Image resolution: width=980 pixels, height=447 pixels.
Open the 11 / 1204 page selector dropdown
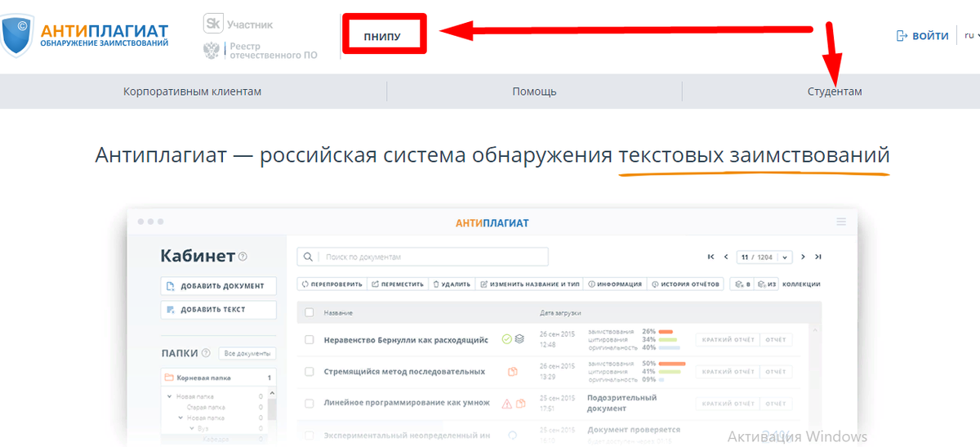coord(764,257)
